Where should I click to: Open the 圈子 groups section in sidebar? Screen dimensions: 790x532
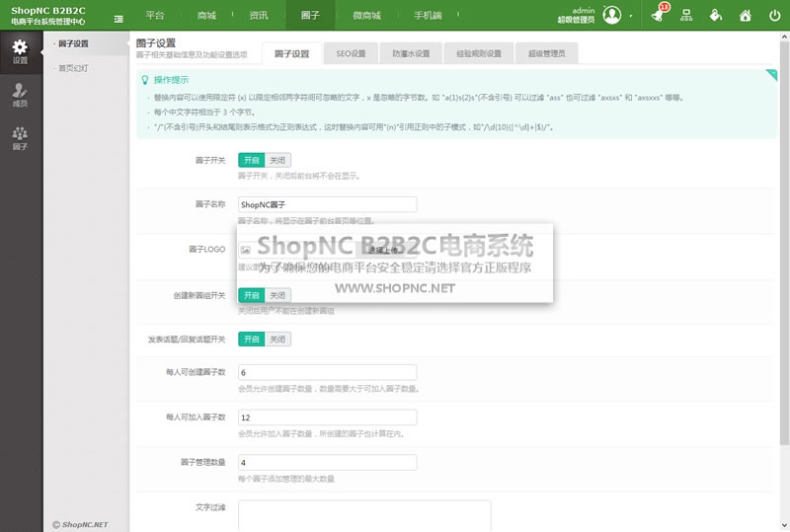click(x=20, y=138)
